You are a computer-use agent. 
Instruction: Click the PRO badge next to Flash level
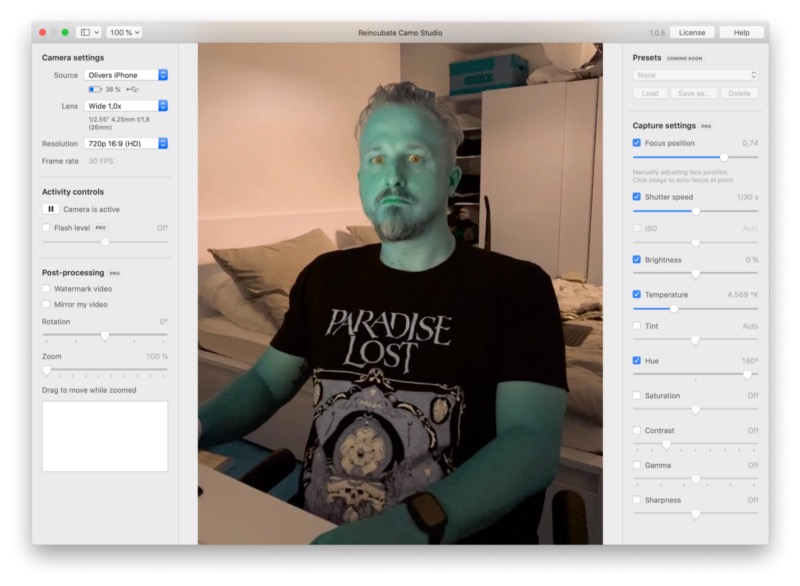(101, 228)
